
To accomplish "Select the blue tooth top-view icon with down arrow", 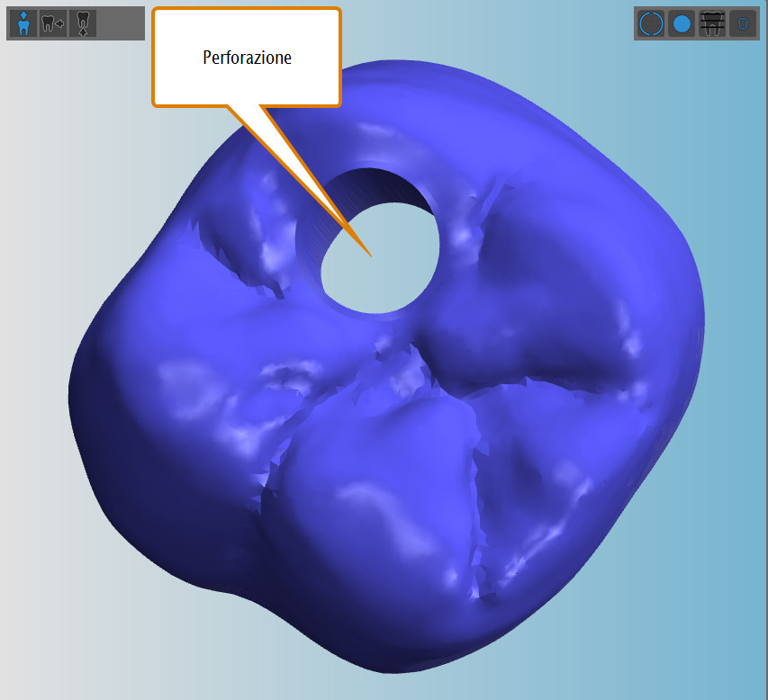I will coord(23,23).
